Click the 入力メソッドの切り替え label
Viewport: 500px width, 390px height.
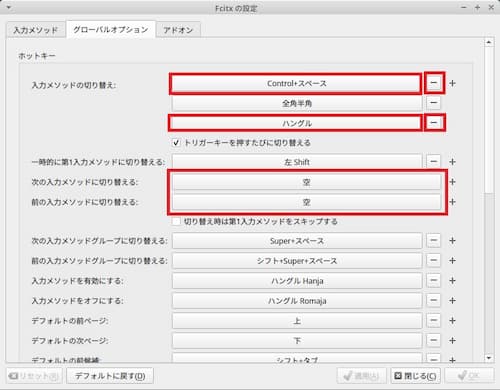[74, 85]
